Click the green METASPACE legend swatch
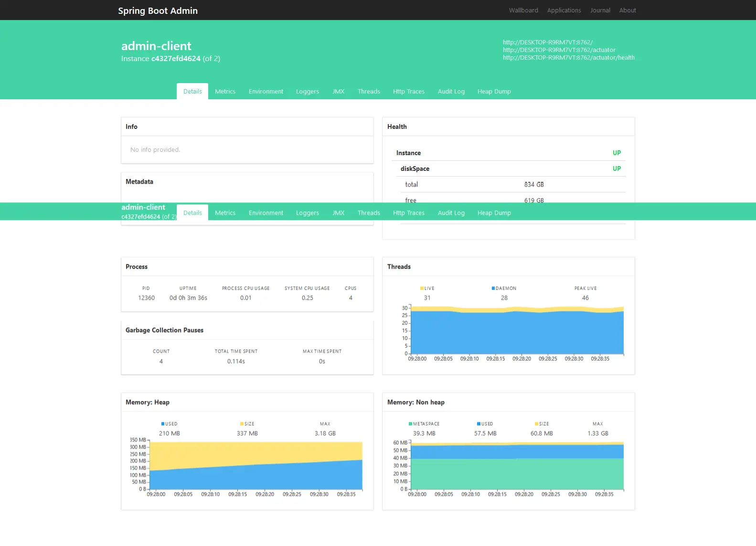756x546 pixels. (x=410, y=424)
